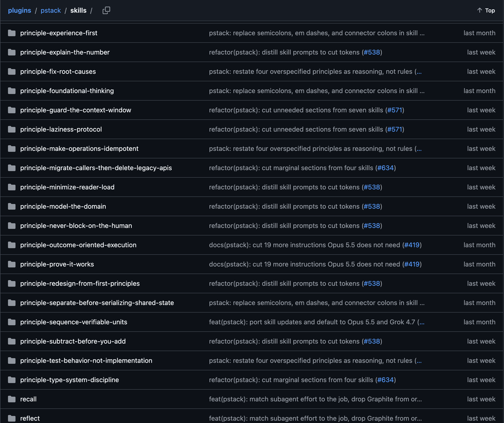The height and width of the screenshot is (423, 504).
Task: Jump to Top of the page
Action: (486, 11)
